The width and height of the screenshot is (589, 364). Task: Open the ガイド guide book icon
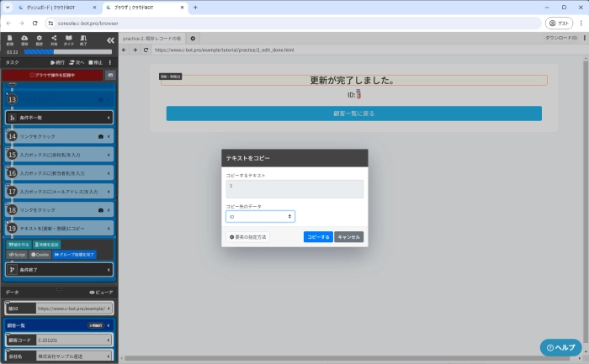click(68, 40)
